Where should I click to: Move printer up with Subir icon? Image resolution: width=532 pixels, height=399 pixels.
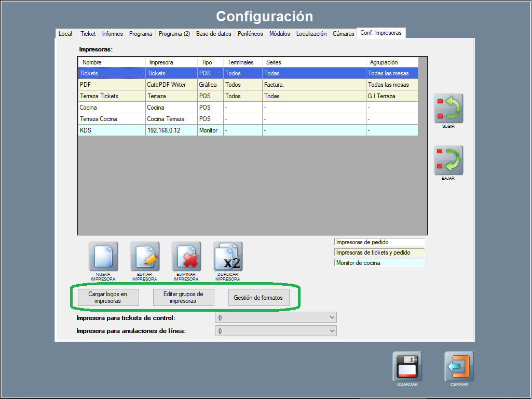(x=448, y=109)
